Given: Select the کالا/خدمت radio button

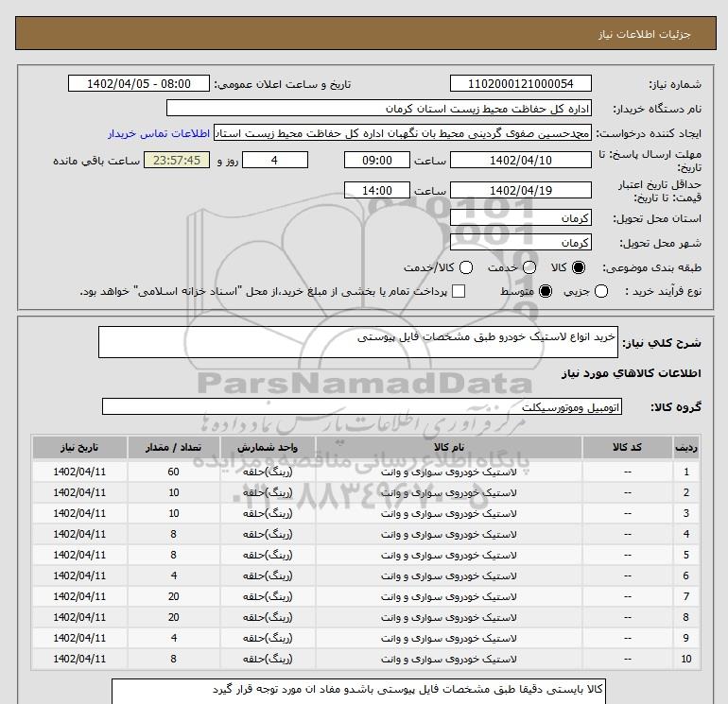Looking at the screenshot, I should point(466,267).
